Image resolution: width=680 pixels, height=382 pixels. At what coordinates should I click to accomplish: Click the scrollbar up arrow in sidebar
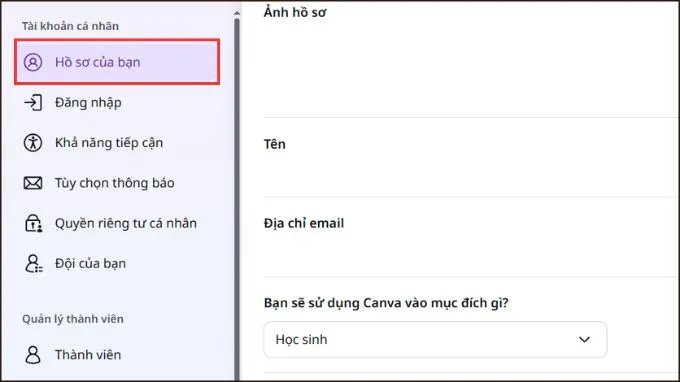(x=237, y=13)
